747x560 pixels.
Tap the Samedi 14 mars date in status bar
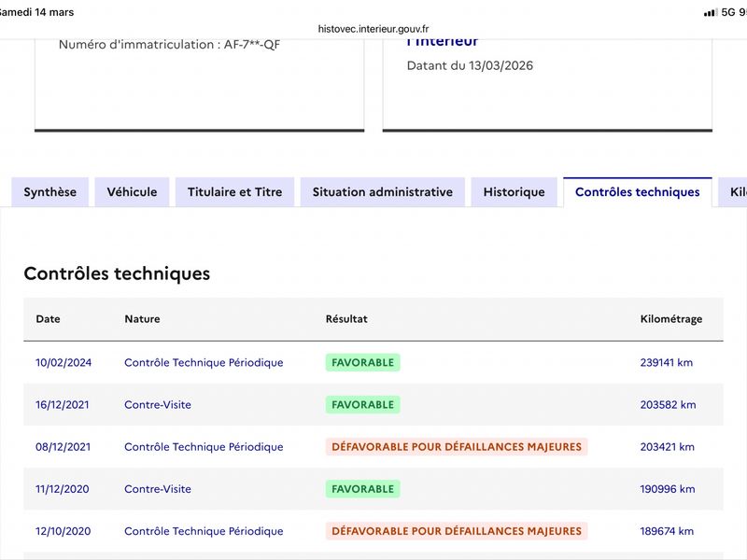point(37,12)
